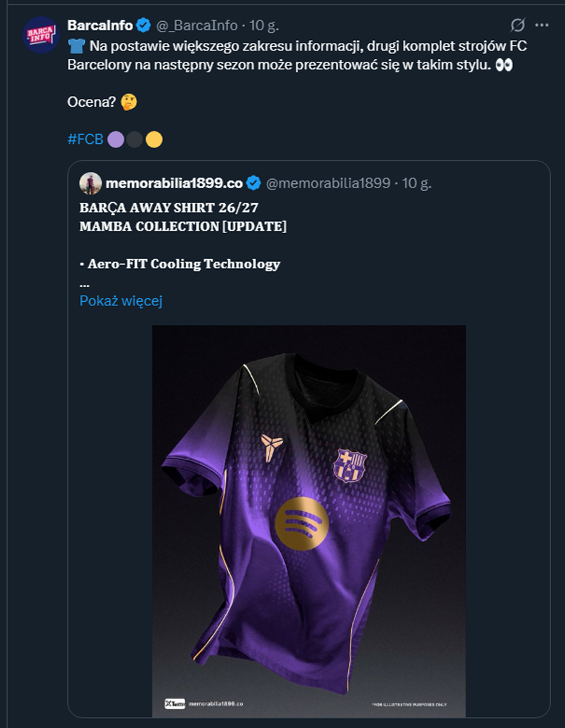Expand the quoted post with Pokaż więcej
This screenshot has height=728, width=565.
coord(121,301)
